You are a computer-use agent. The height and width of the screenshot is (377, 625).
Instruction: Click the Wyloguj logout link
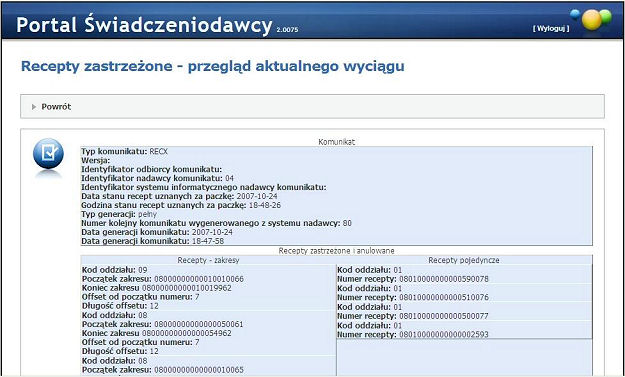coord(551,28)
